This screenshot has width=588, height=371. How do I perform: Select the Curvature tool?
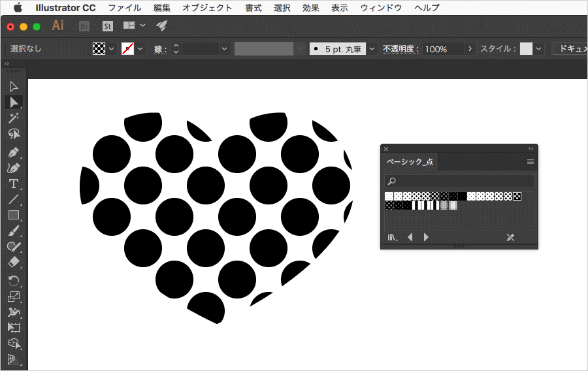point(14,169)
